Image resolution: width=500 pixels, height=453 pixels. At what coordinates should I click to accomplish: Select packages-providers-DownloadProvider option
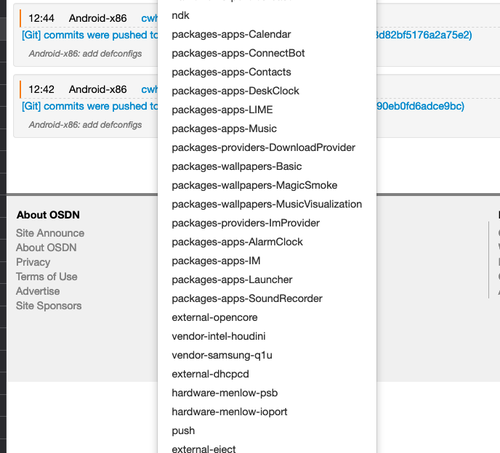[267, 147]
